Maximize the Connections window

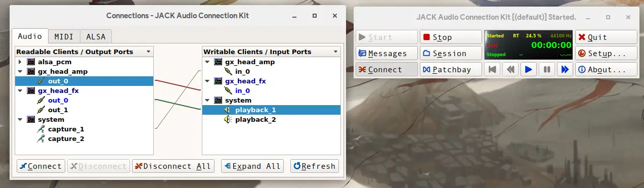pos(315,16)
